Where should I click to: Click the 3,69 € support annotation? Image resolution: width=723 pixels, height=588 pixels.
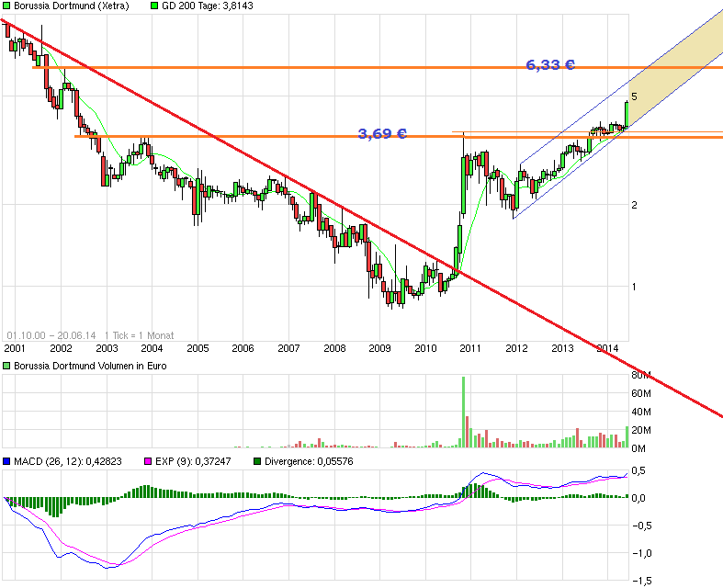382,134
